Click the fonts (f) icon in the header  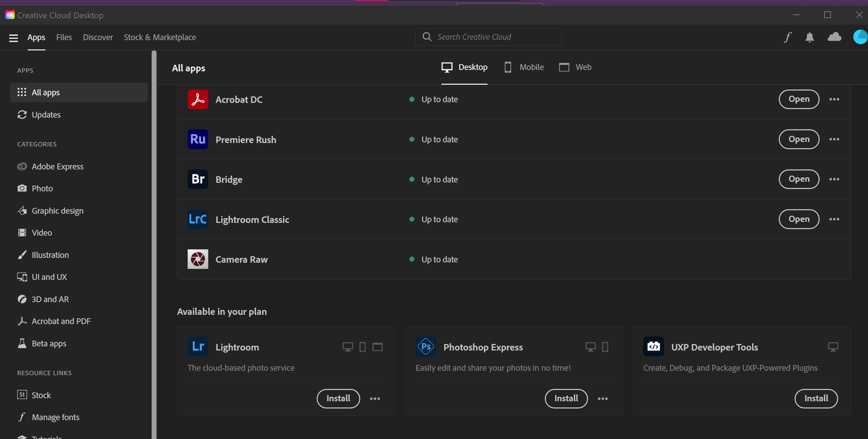click(x=788, y=37)
